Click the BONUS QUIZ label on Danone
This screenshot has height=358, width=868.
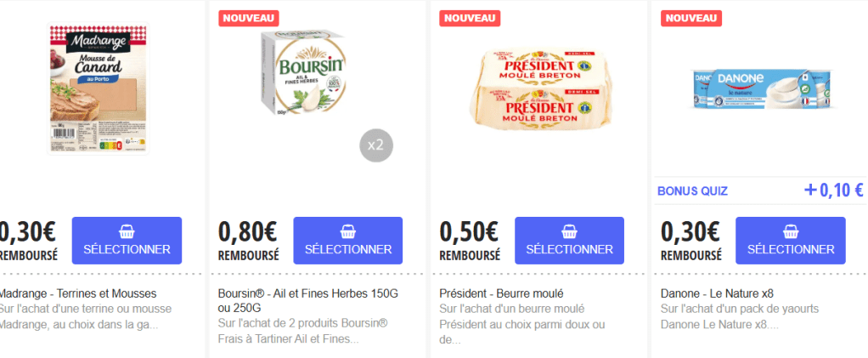(692, 190)
